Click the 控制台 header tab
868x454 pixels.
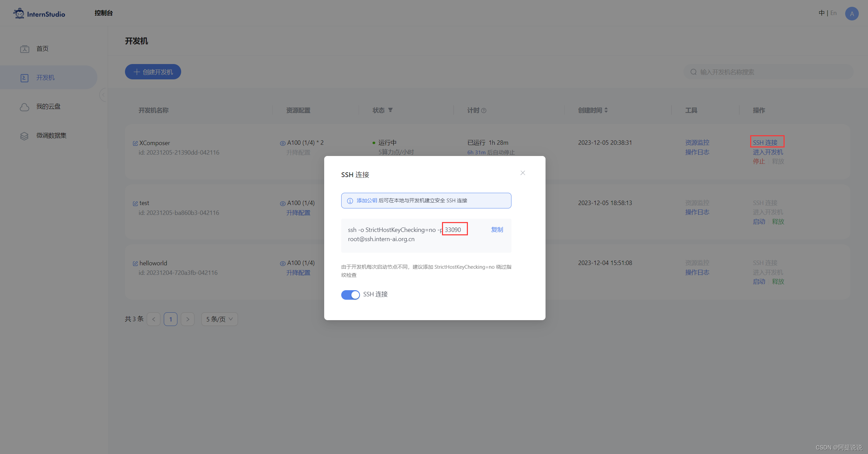coord(104,13)
